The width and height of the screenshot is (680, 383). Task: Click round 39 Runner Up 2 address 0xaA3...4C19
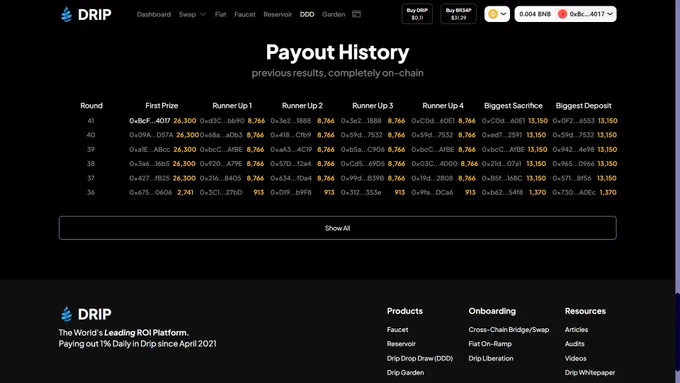(291, 149)
